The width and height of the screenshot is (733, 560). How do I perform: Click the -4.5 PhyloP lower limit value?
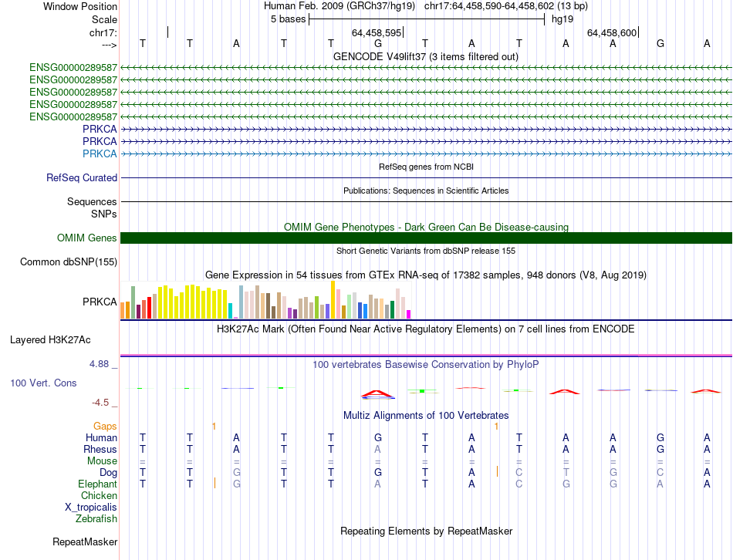click(100, 403)
